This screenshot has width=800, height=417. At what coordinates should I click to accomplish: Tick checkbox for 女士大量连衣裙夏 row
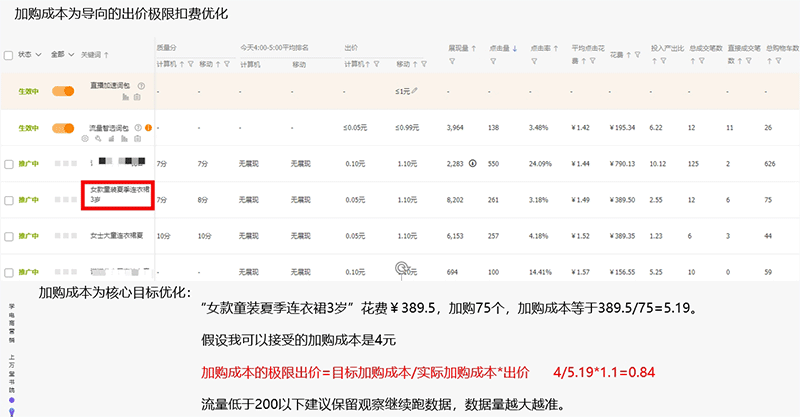click(x=9, y=236)
